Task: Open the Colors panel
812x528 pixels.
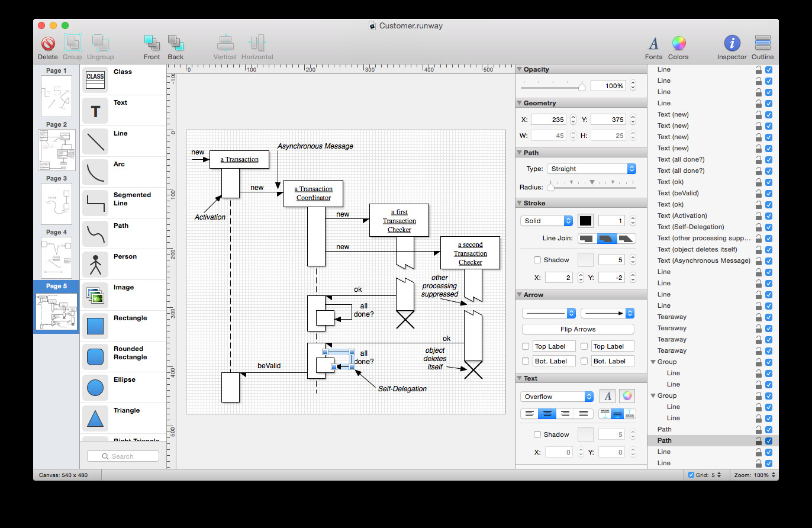Action: tap(678, 43)
